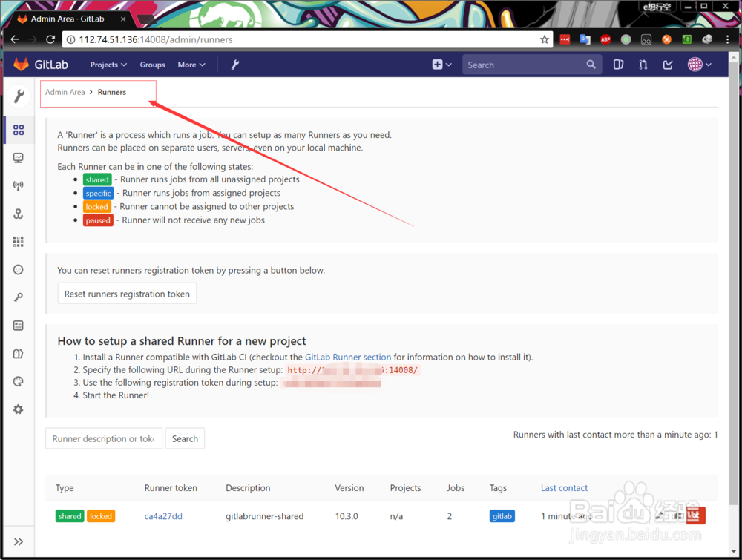The image size is (742, 560).
Task: Open the Merge requests icon in navbar
Action: (x=643, y=65)
